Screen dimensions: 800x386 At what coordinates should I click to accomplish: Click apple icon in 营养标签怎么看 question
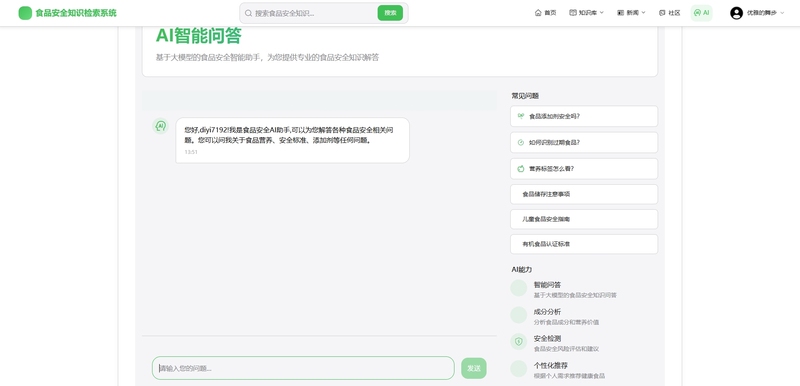pos(520,169)
